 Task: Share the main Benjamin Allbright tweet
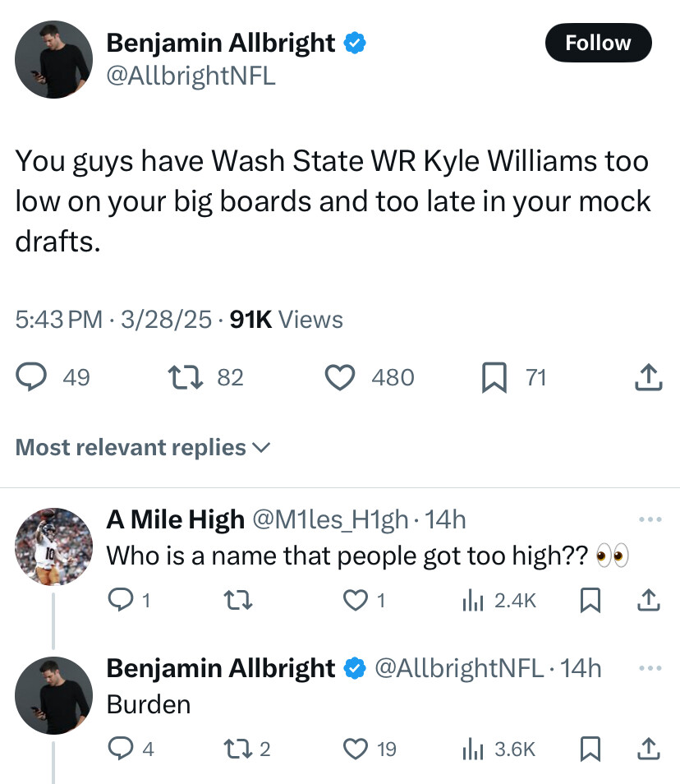click(648, 377)
